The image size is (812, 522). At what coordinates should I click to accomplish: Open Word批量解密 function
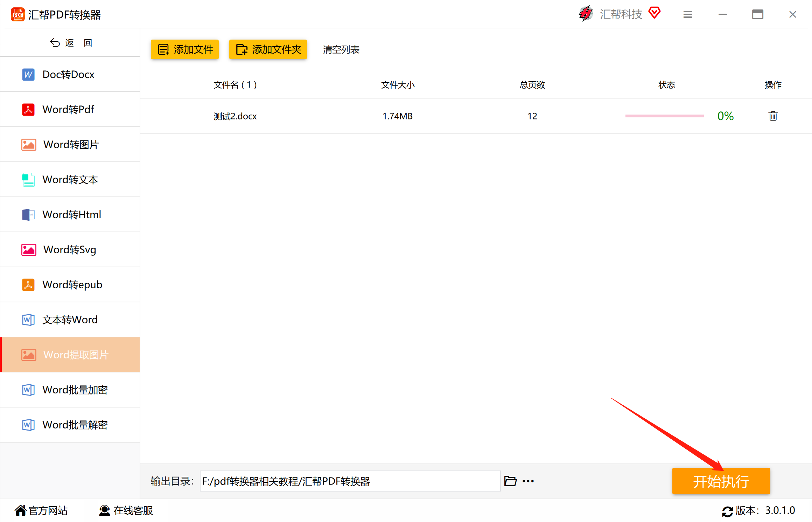[70, 425]
